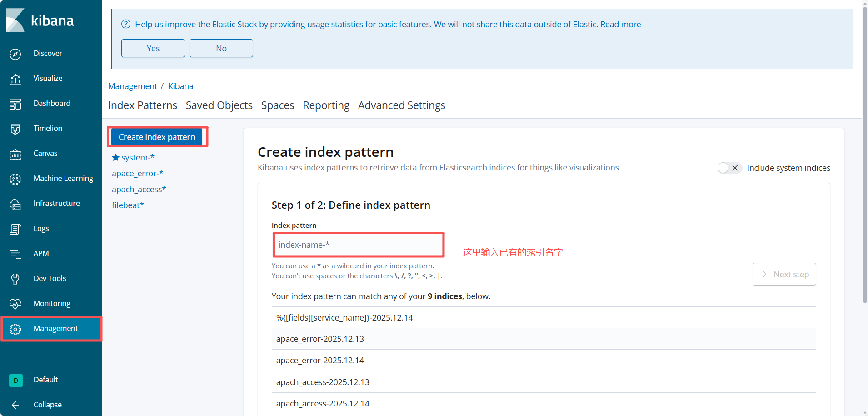Open the Advanced Settings tab

[402, 105]
